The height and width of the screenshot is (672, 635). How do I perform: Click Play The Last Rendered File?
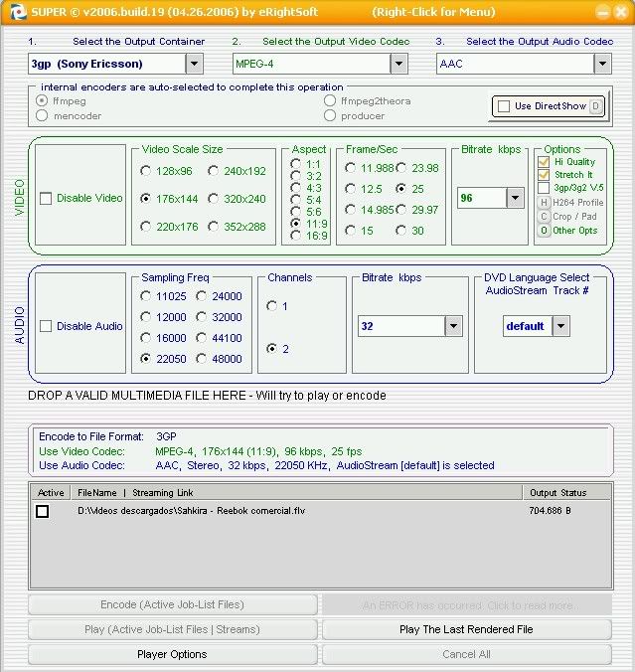(466, 629)
